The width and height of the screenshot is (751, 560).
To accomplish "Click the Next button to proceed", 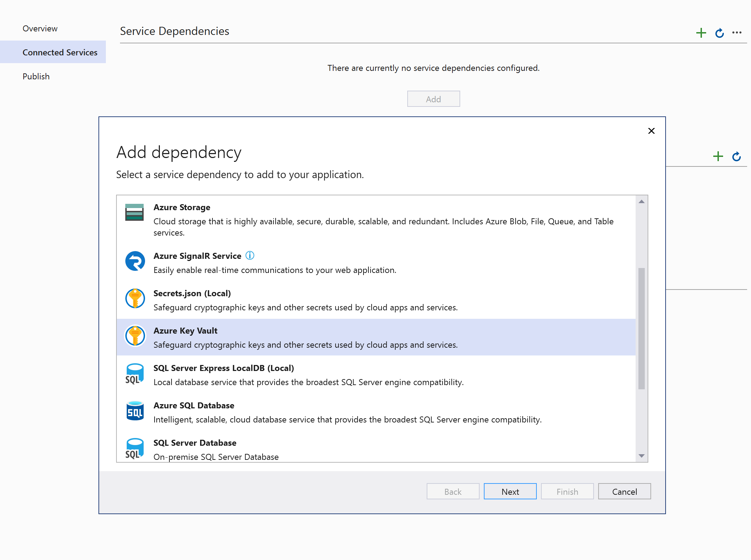I will (510, 492).
